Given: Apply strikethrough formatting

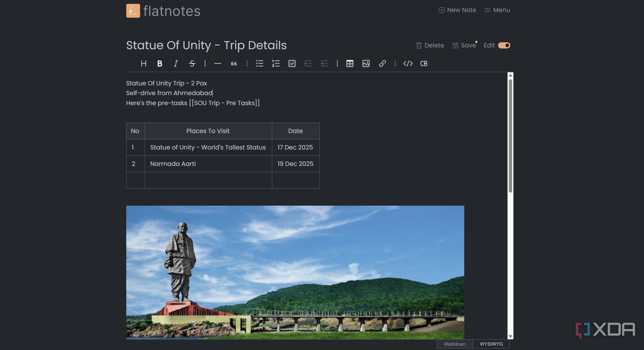Looking at the screenshot, I should [x=192, y=64].
